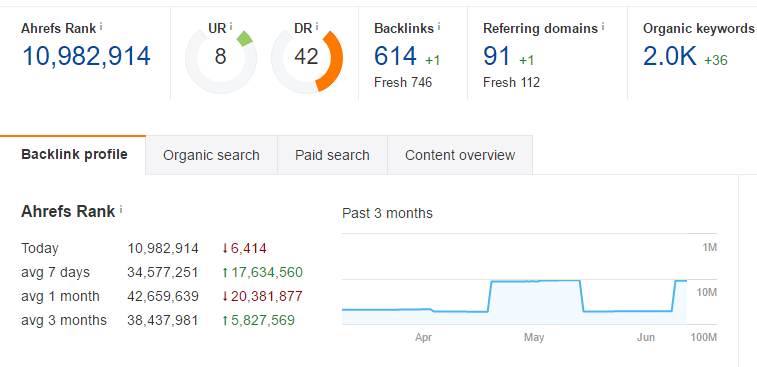Open the 91 referring domains link

point(497,56)
